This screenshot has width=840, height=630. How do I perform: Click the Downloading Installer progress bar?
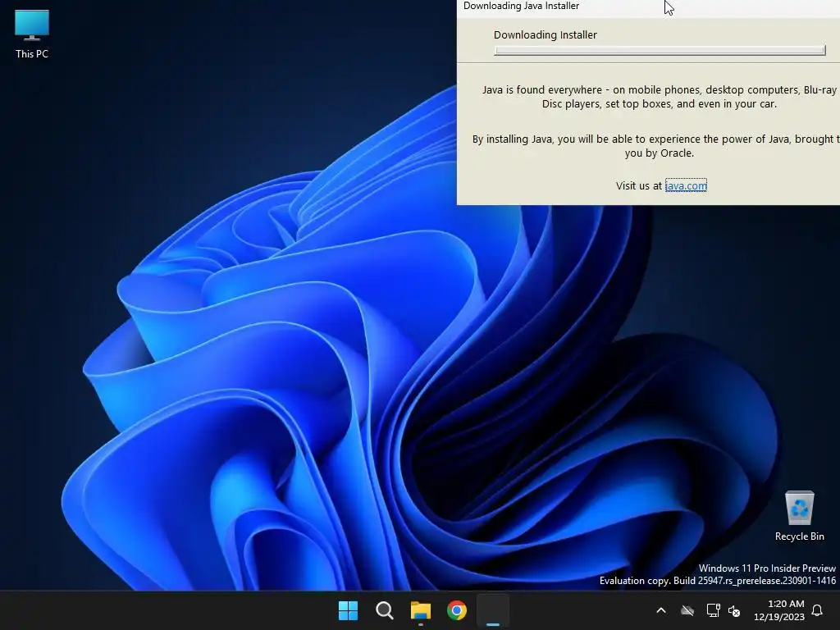click(x=660, y=50)
